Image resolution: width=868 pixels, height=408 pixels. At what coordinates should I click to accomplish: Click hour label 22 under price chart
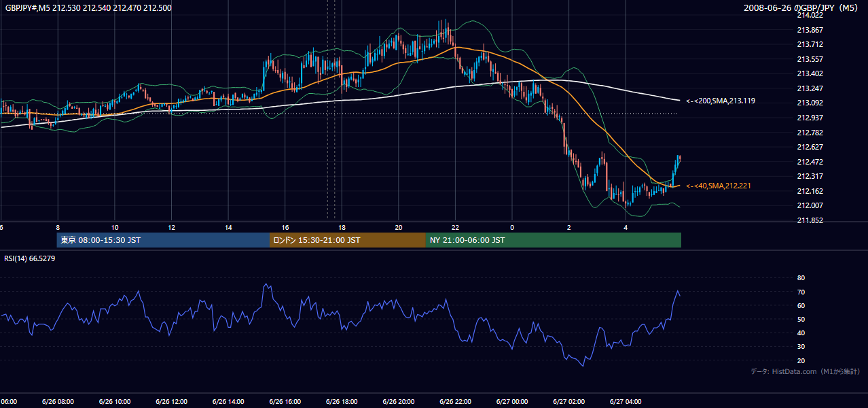pyautogui.click(x=455, y=227)
